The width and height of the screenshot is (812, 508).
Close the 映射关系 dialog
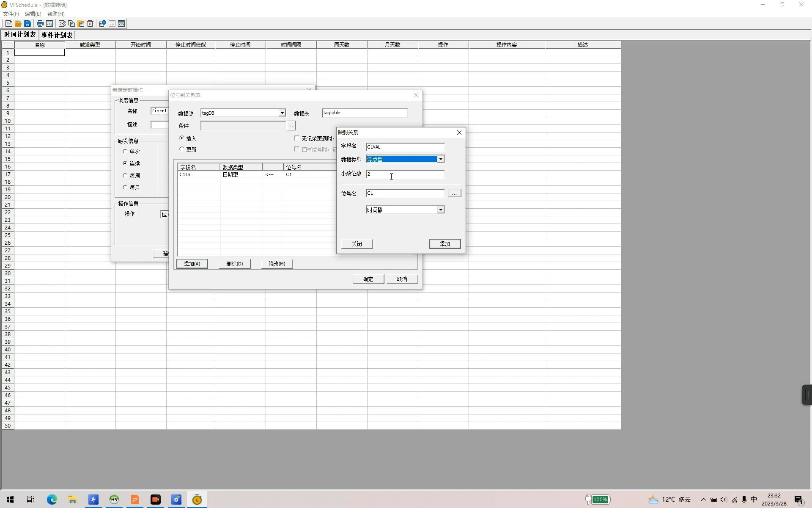point(459,133)
